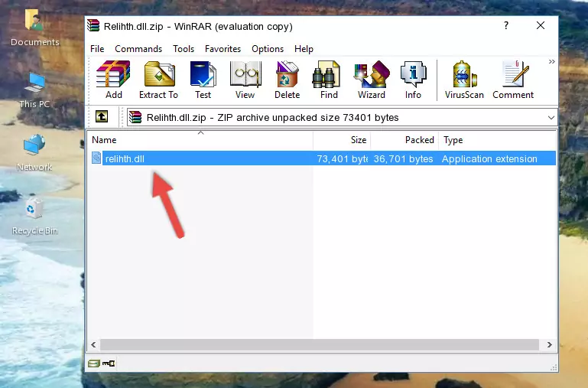Select the Network desktop icon
The width and height of the screenshot is (588, 388).
coord(34,153)
